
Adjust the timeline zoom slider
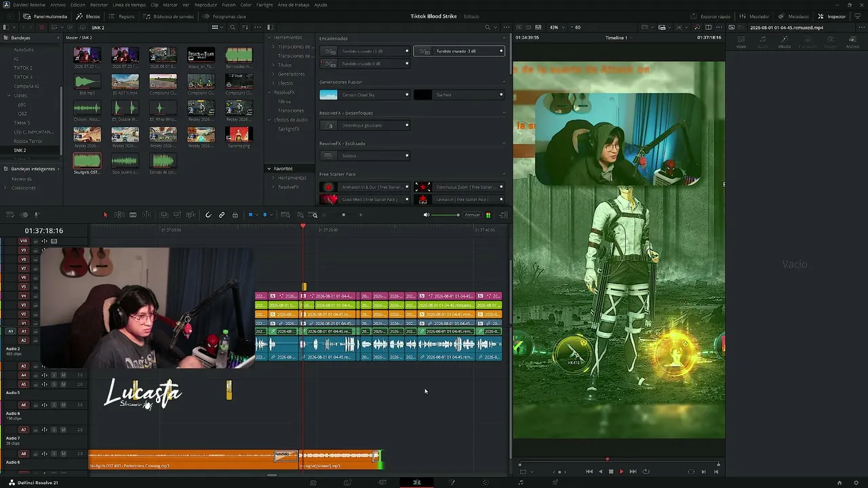click(x=343, y=215)
